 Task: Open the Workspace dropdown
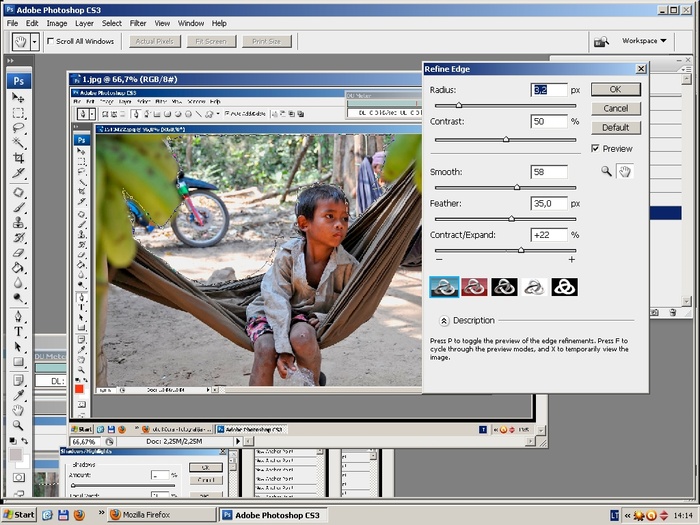point(644,41)
